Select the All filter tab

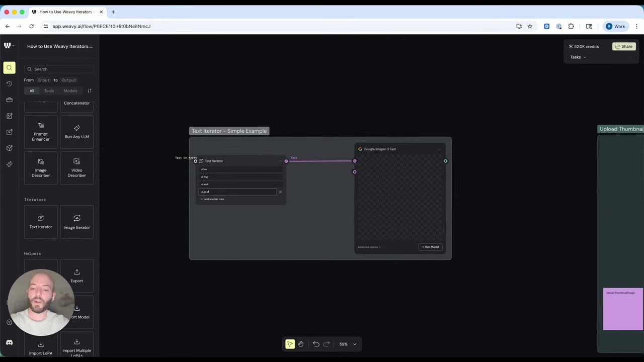[32, 90]
